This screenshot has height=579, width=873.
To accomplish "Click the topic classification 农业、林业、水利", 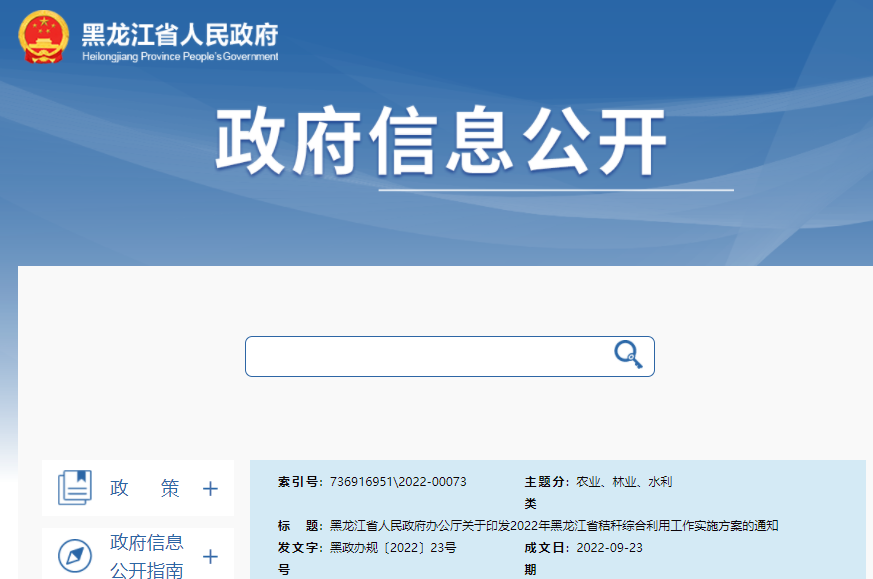I will click(623, 480).
